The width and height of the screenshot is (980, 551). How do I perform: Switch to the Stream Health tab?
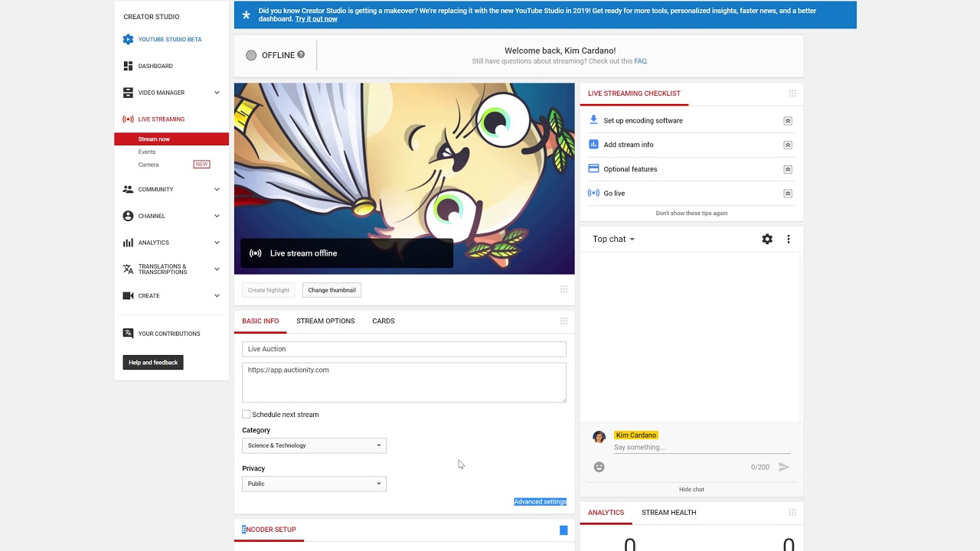[669, 513]
